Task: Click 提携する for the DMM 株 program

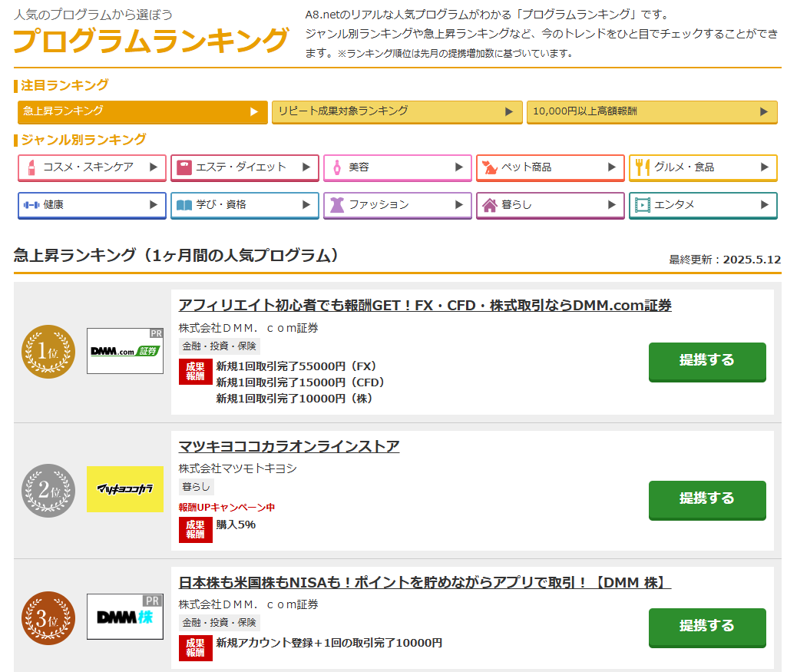Action: pos(707,627)
